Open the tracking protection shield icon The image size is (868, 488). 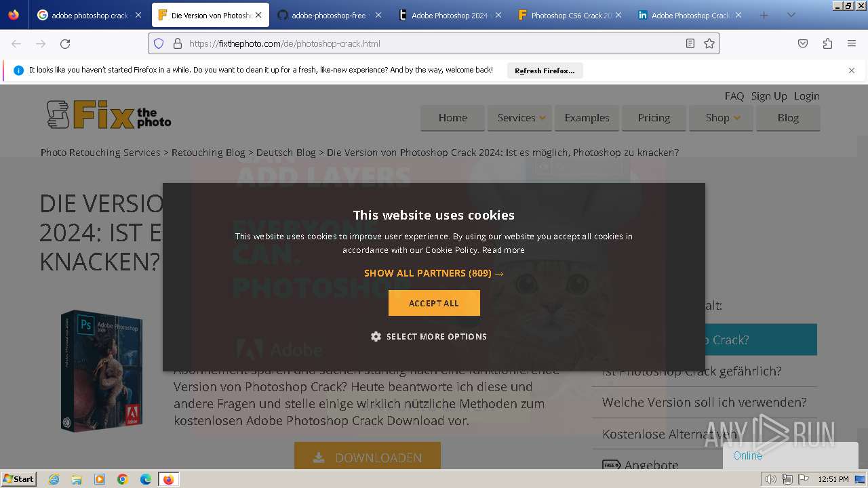tap(159, 43)
